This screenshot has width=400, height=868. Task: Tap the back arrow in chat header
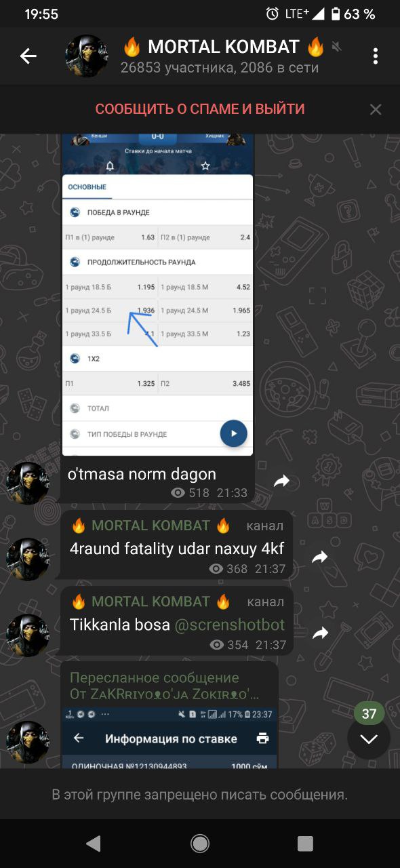click(x=28, y=56)
